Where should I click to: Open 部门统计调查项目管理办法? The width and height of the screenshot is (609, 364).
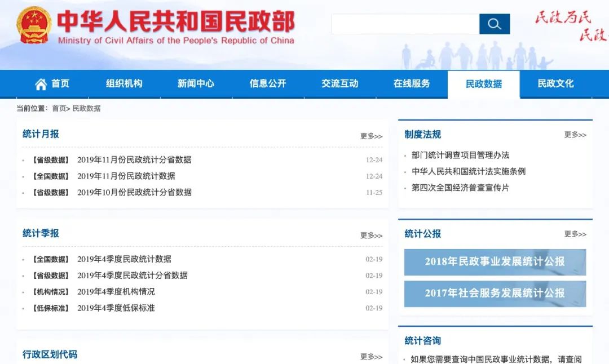click(460, 155)
